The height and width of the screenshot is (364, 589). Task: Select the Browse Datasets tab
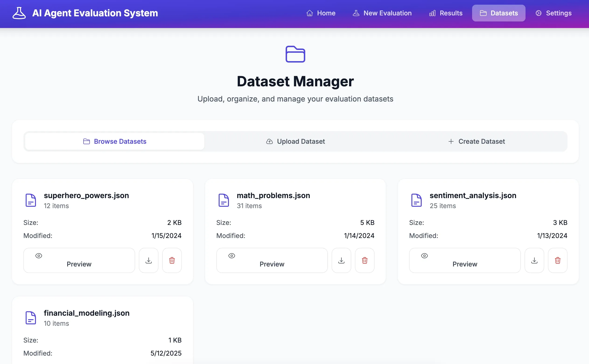click(115, 141)
